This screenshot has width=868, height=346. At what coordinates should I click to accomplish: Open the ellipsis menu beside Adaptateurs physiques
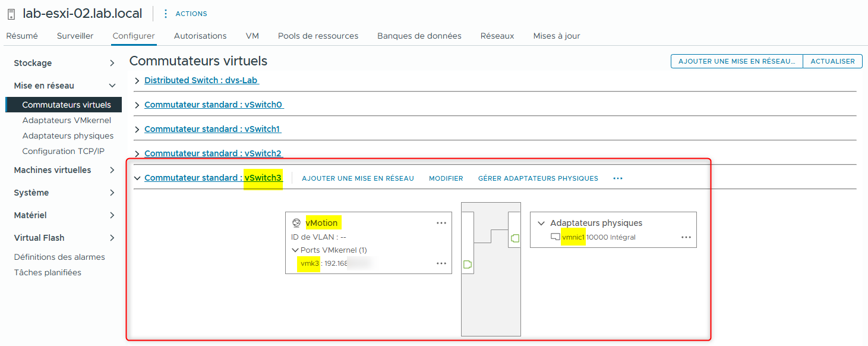[x=686, y=236]
